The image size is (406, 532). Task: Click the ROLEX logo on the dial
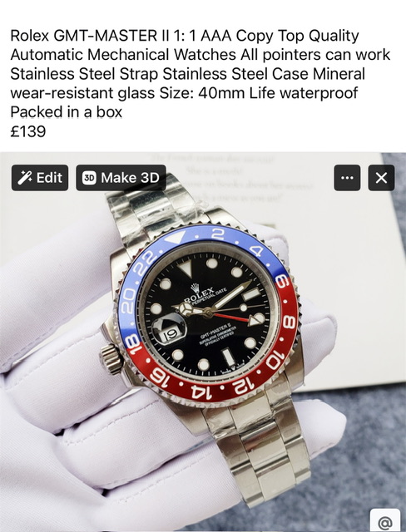(200, 293)
